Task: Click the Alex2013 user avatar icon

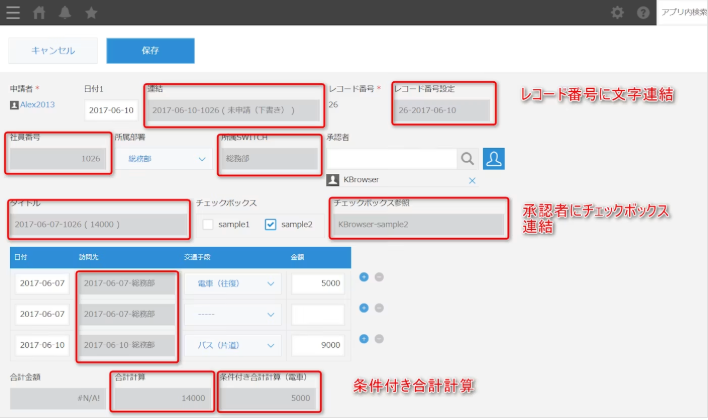Action: point(14,105)
